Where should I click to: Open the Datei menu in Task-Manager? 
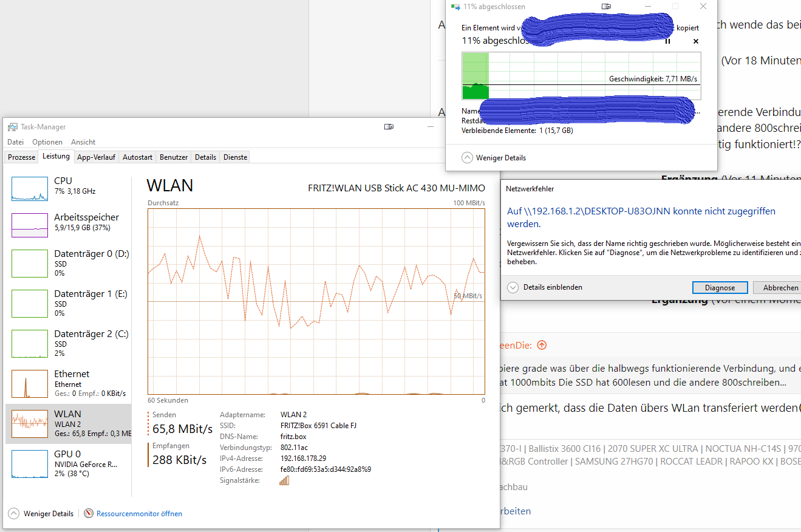(x=15, y=142)
